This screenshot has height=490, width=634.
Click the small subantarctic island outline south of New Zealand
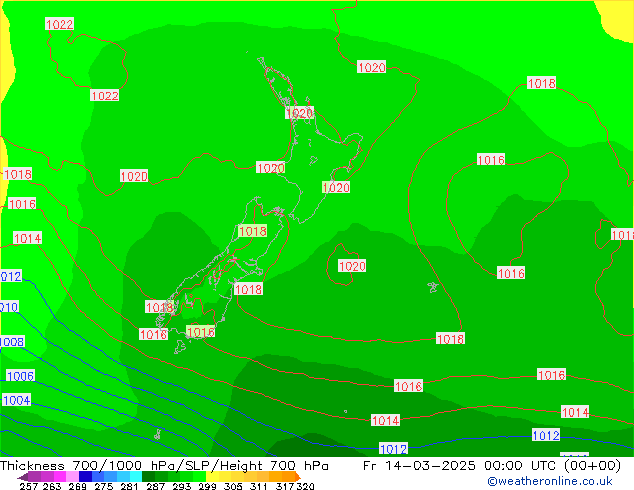click(x=158, y=434)
